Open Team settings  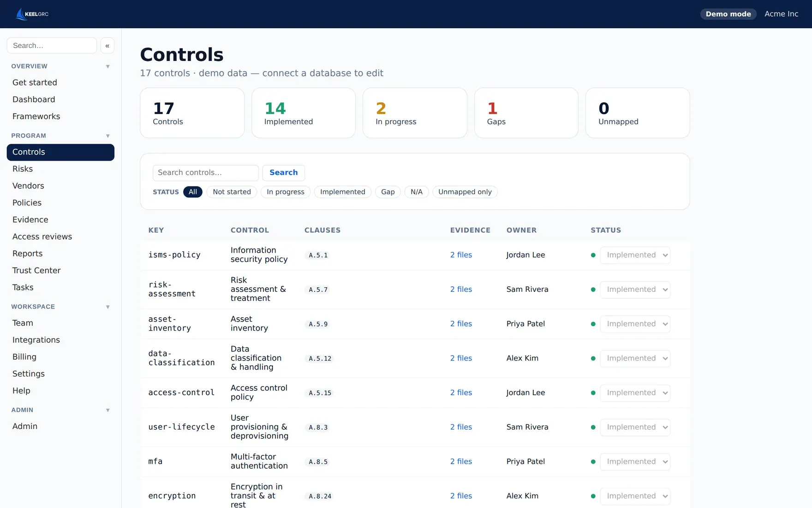[60, 323]
